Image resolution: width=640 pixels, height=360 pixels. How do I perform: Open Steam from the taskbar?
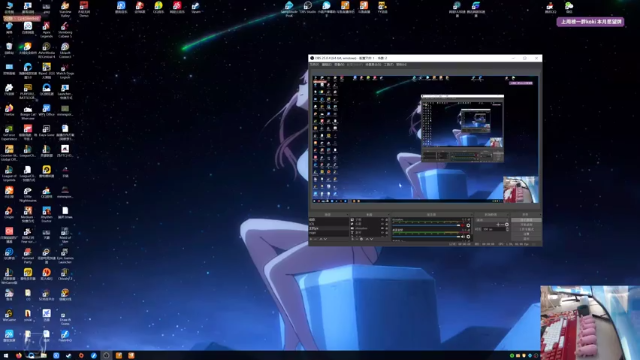pos(68,356)
